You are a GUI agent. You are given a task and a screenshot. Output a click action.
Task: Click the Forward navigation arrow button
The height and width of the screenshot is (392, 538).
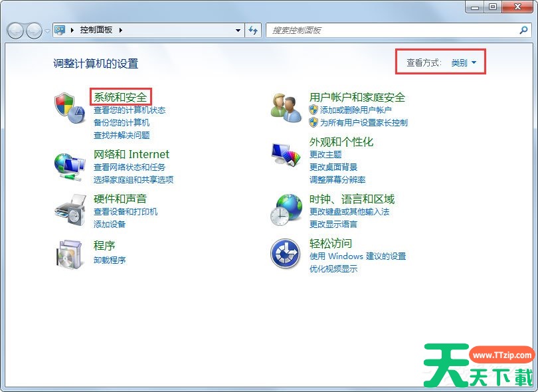pos(34,31)
